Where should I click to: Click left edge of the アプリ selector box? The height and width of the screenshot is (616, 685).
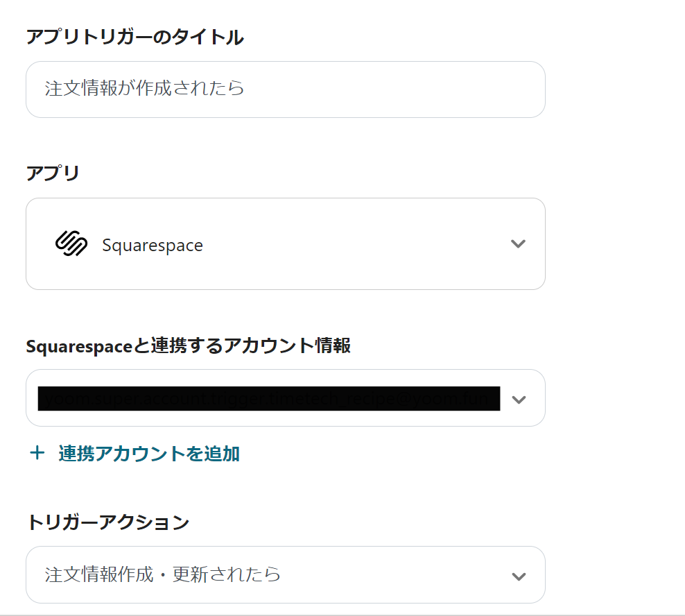tap(36, 244)
